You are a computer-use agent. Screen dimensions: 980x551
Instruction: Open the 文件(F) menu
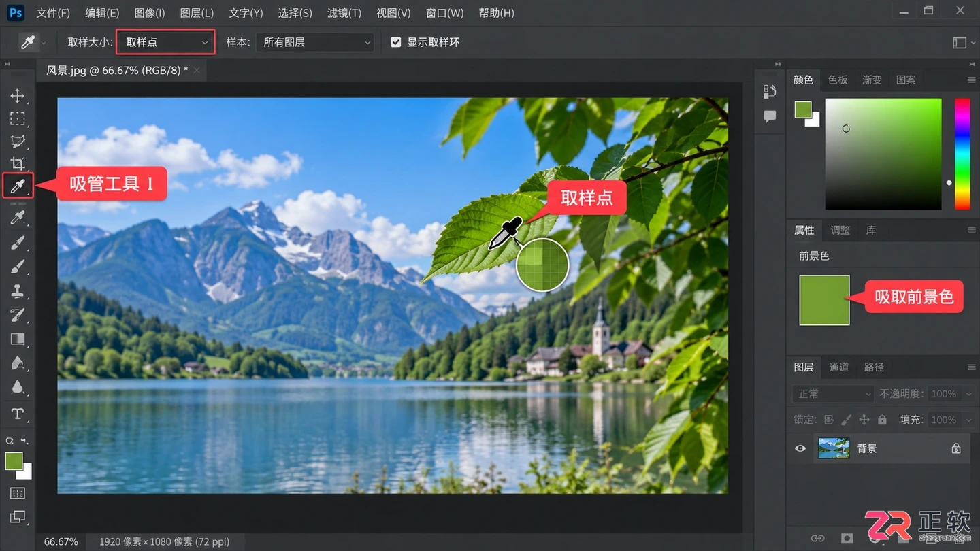53,13
